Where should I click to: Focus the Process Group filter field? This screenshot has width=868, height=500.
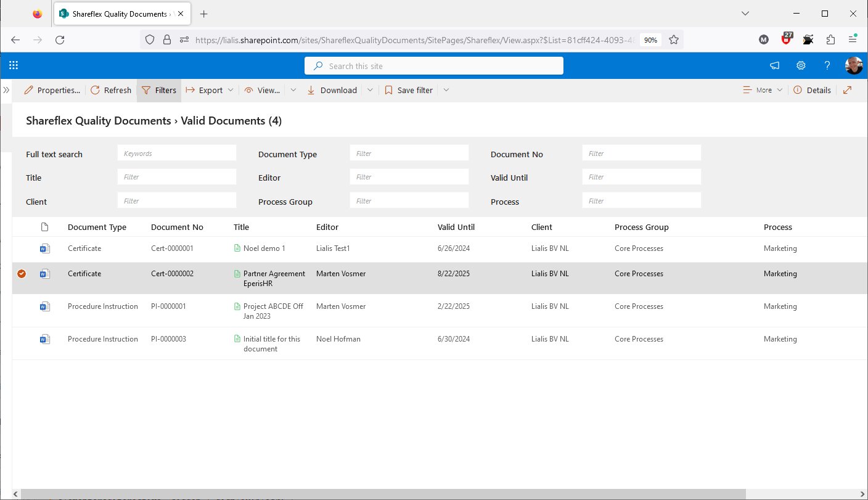coord(409,200)
